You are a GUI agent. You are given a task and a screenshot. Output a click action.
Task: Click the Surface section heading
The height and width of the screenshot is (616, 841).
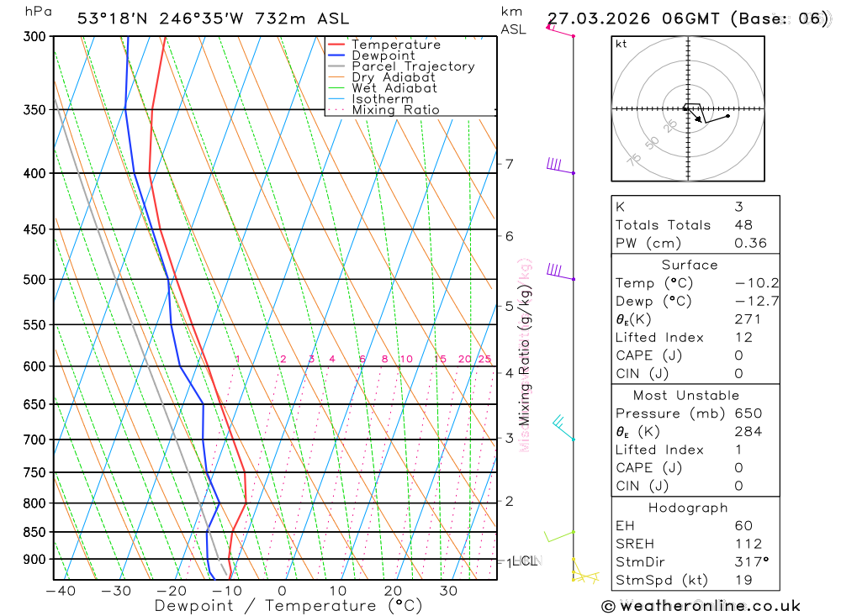pos(690,265)
